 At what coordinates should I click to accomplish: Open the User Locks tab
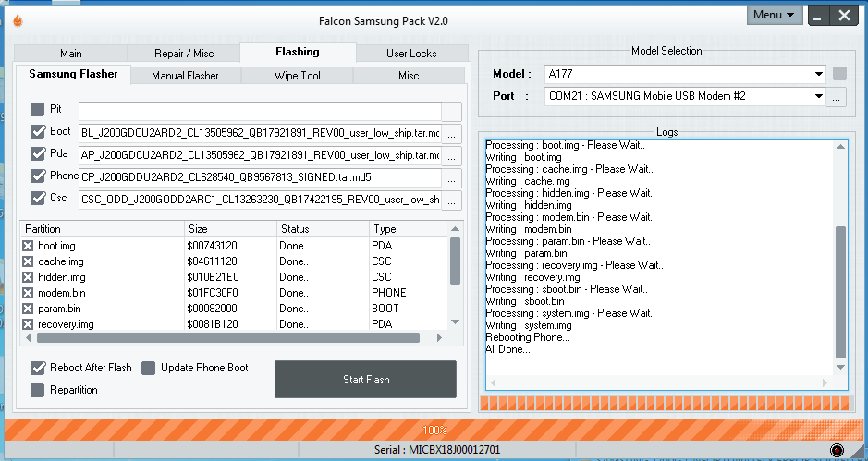tap(411, 54)
